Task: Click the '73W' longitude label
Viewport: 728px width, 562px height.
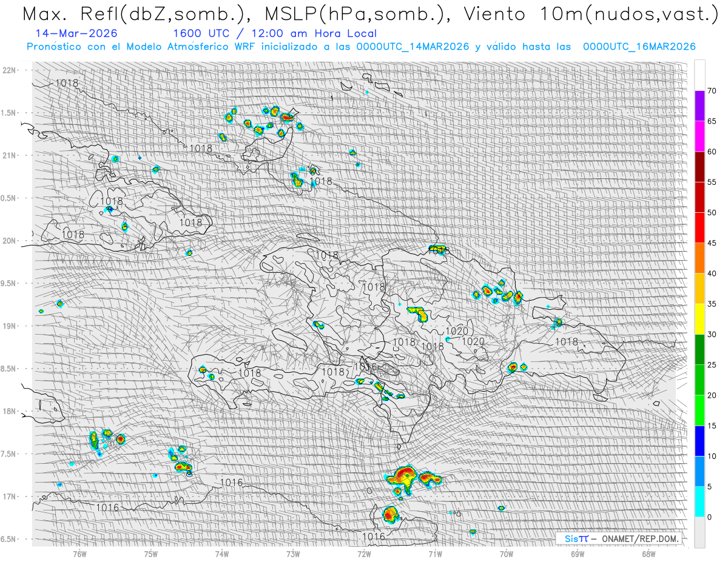Action: [x=293, y=554]
